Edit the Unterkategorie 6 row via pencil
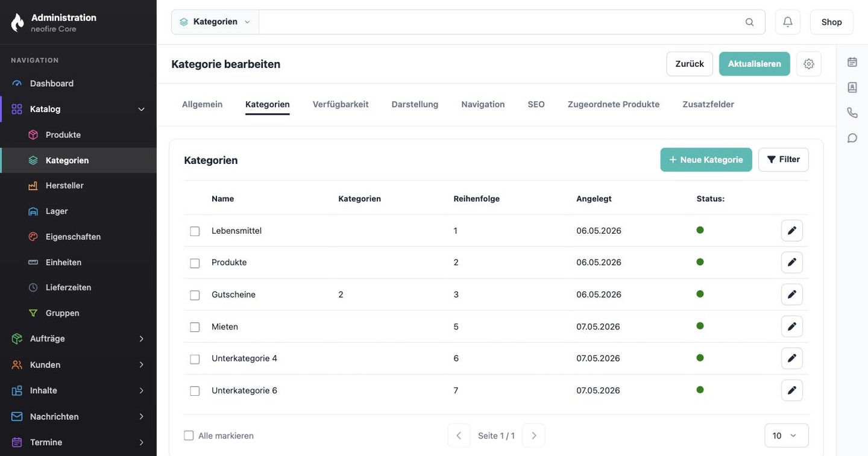Screen dimensions: 868x456 791,390
